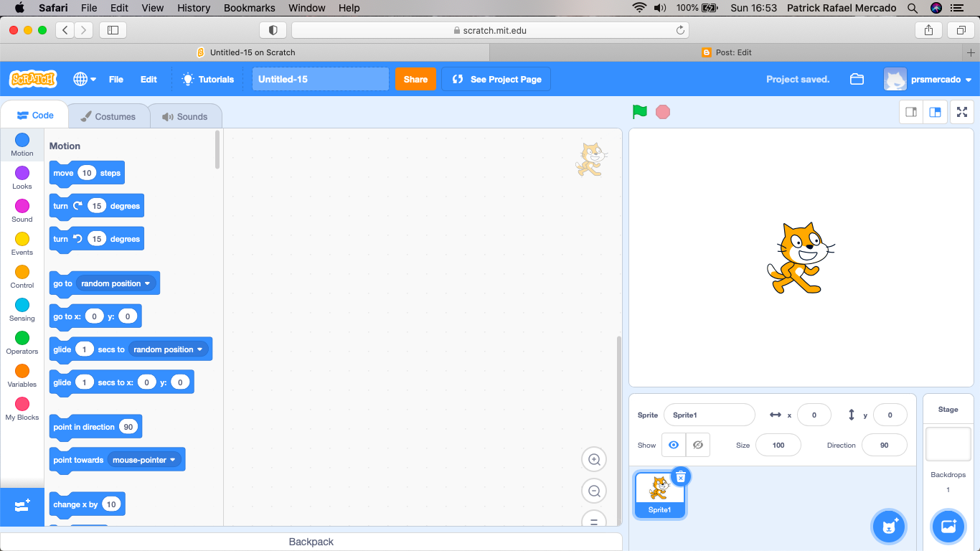Delete Sprite1 with the trash icon

click(681, 476)
